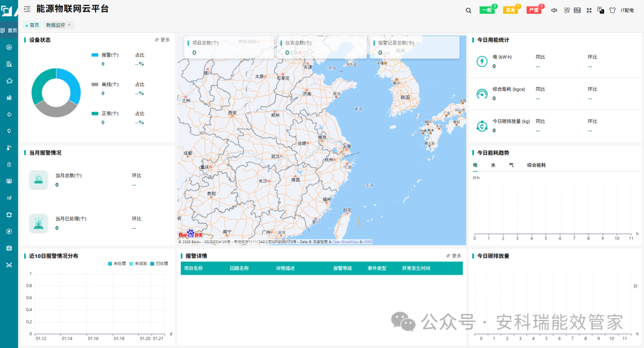Click the 仪表总数(个) card above the map
This screenshot has width=644, height=348.
pyautogui.click(x=321, y=47)
